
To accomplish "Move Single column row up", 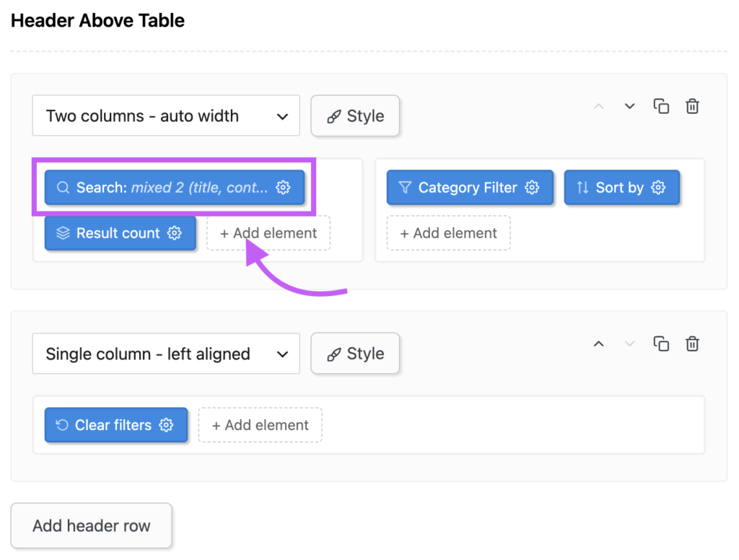I will tap(598, 344).
